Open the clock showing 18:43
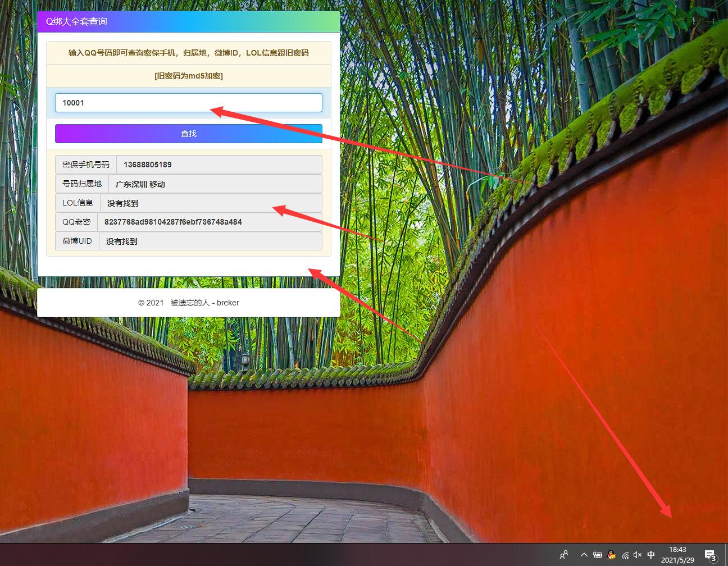728x566 pixels. click(x=677, y=555)
